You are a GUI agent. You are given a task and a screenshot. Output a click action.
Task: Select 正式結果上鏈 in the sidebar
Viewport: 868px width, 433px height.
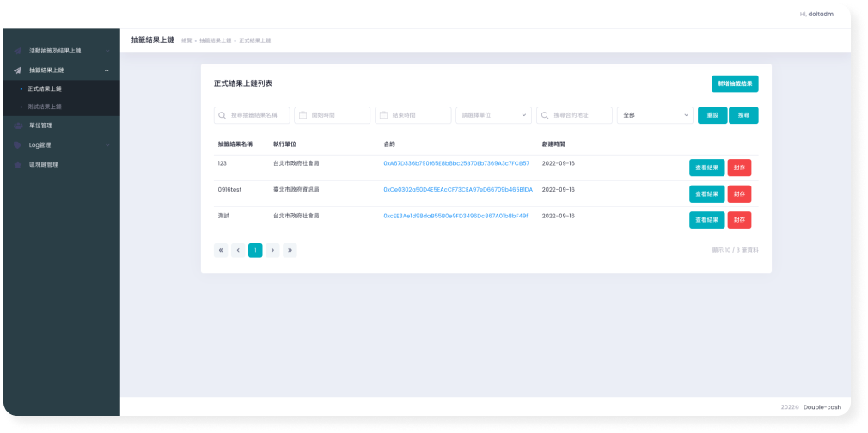pos(45,88)
